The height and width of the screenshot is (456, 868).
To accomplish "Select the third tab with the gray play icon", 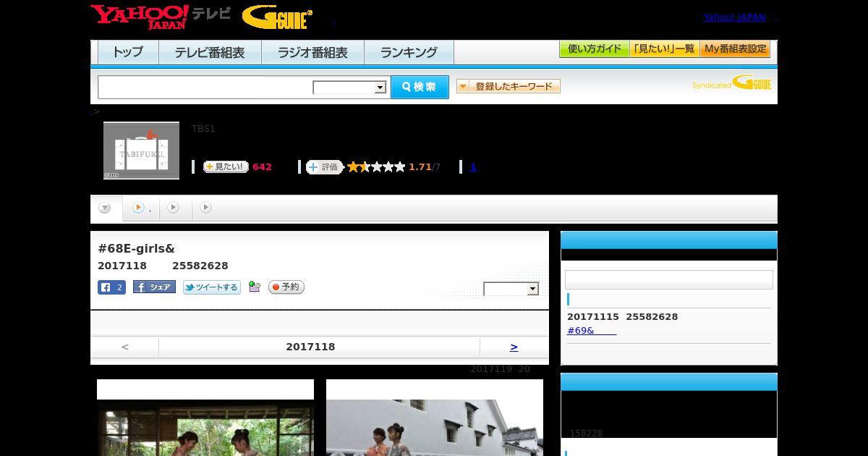I will [174, 208].
